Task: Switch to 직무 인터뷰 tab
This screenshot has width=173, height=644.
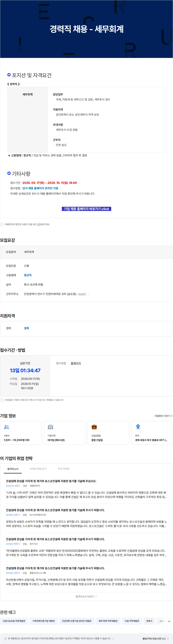Action: tap(64, 469)
